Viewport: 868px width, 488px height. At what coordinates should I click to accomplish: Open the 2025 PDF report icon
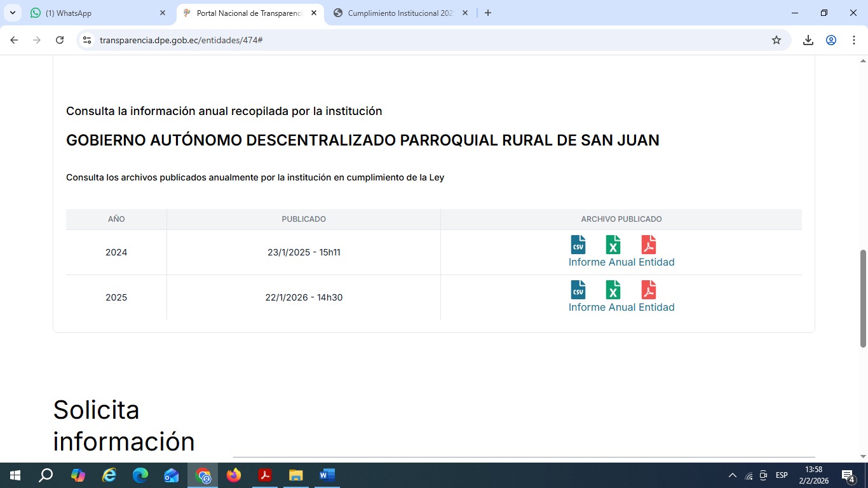pyautogui.click(x=648, y=290)
